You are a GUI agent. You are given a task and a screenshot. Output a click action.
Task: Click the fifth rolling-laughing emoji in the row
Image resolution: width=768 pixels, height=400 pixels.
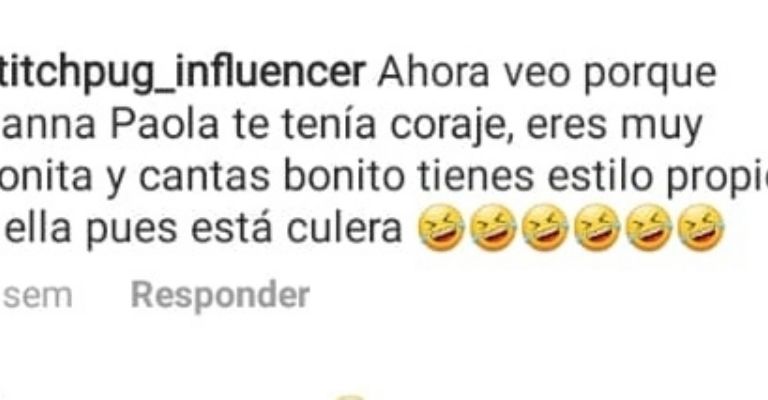tap(649, 228)
